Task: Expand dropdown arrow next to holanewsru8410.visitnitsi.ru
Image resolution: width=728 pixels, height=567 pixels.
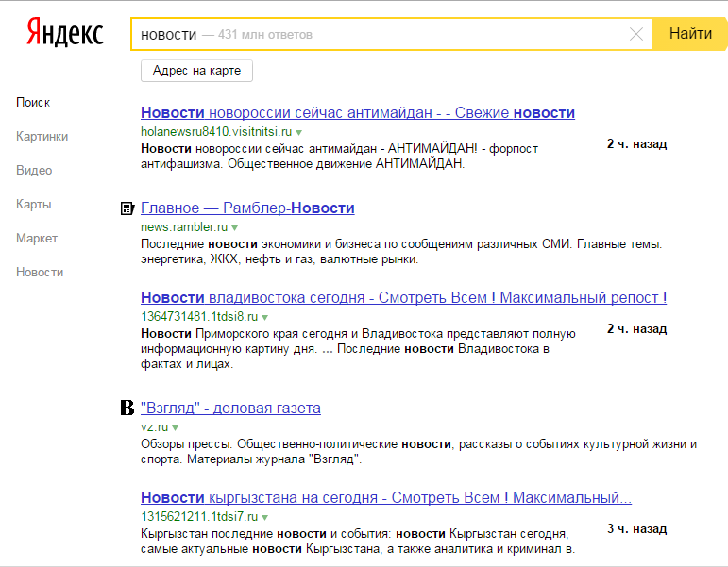Action: [x=299, y=132]
